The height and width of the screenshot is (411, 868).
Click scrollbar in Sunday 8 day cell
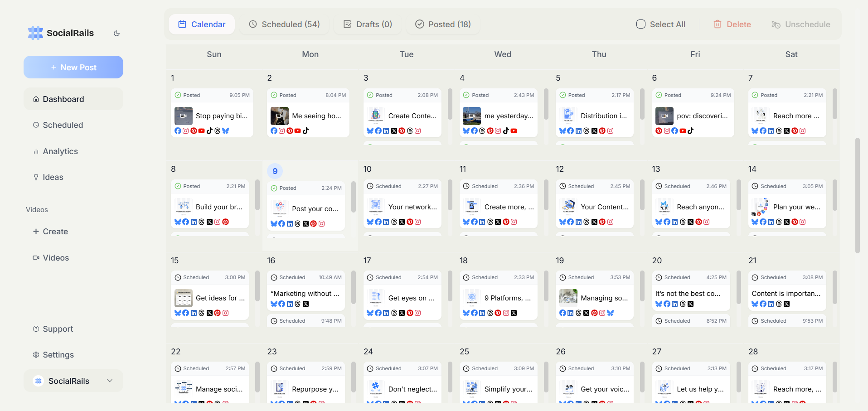[257, 195]
